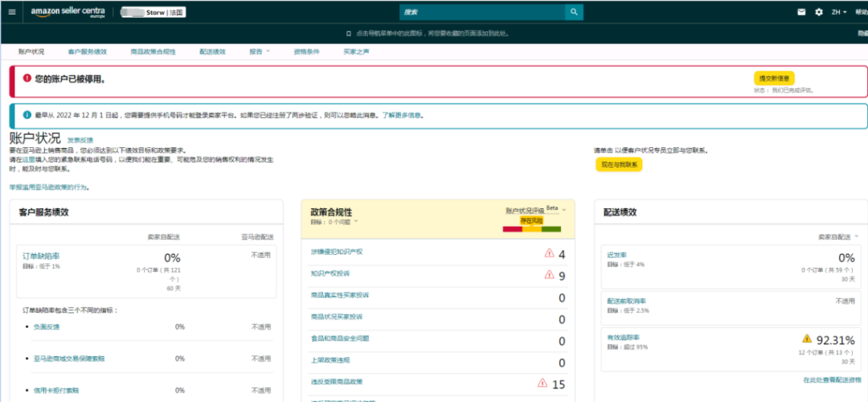Viewport: 868px width, 402px height.
Task: Open the 上架政策违规 link
Action: click(330, 360)
